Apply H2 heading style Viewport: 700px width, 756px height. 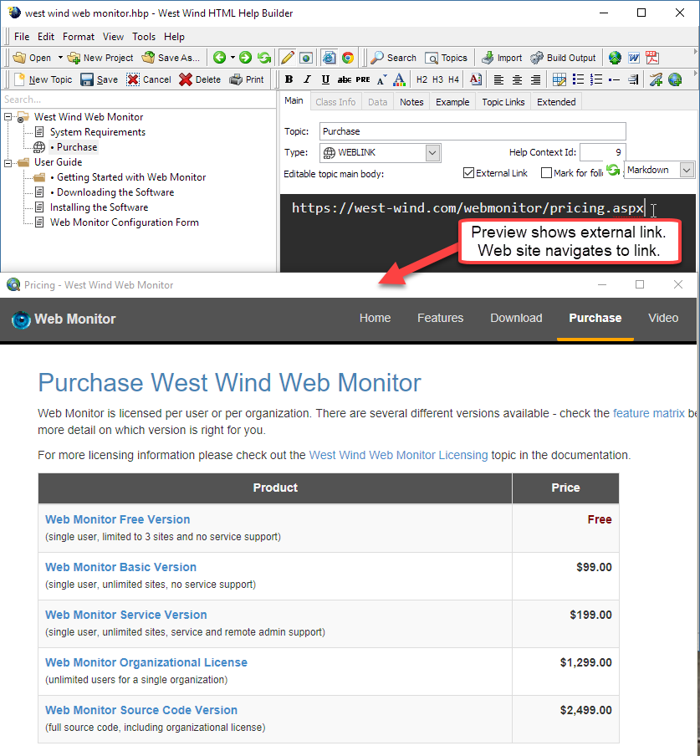coord(422,79)
